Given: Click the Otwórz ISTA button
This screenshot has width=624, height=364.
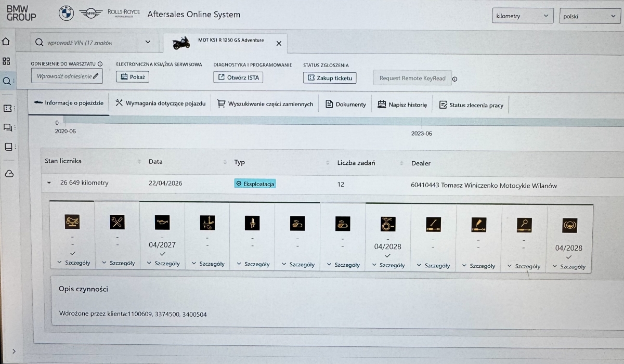Looking at the screenshot, I should [x=238, y=77].
